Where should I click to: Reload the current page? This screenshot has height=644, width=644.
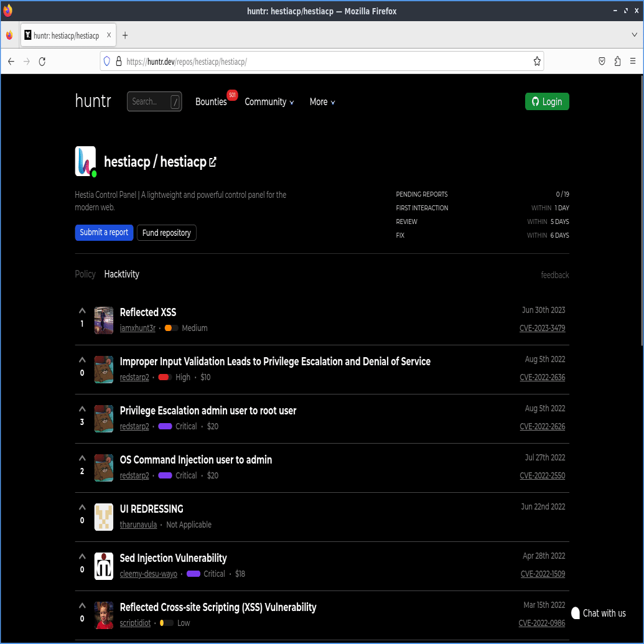[x=42, y=62]
